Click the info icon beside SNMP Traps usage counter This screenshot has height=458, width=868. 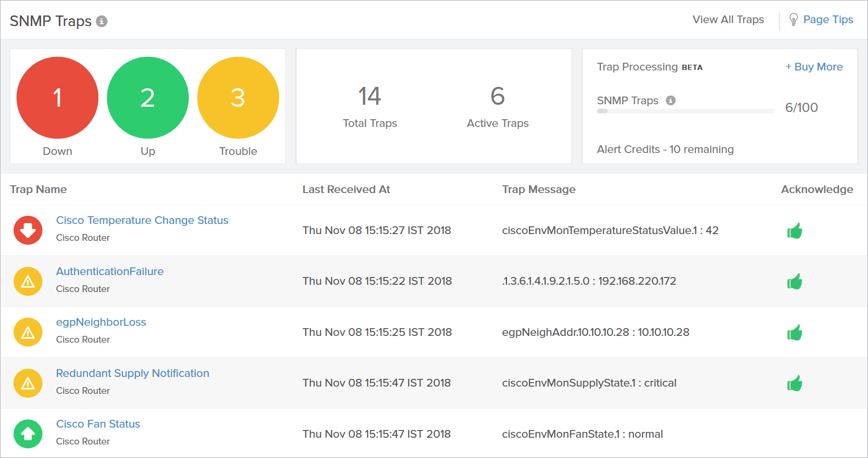(x=671, y=100)
